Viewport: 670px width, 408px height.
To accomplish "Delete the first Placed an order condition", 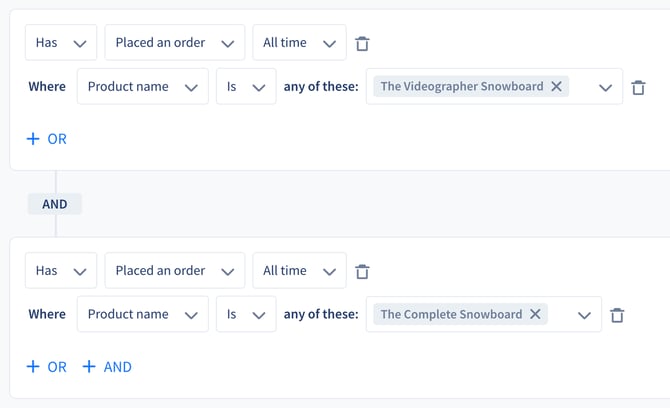I will pyautogui.click(x=362, y=44).
